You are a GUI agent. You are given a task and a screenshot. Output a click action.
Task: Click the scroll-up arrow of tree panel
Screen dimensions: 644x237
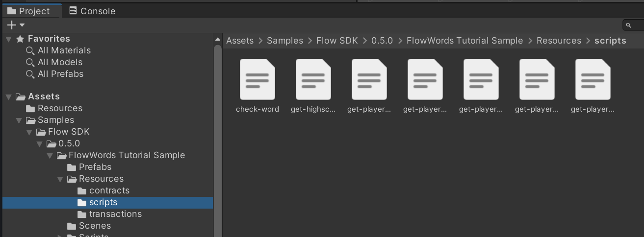coord(218,39)
